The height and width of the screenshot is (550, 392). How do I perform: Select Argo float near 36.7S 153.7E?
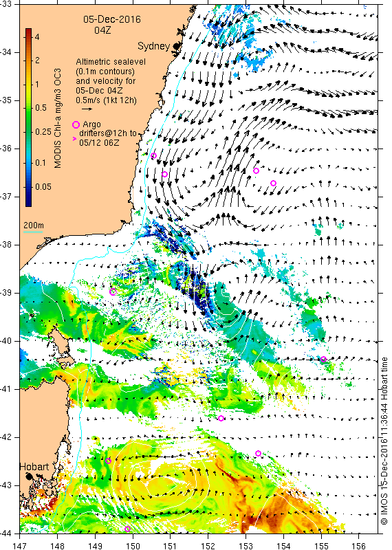click(274, 183)
